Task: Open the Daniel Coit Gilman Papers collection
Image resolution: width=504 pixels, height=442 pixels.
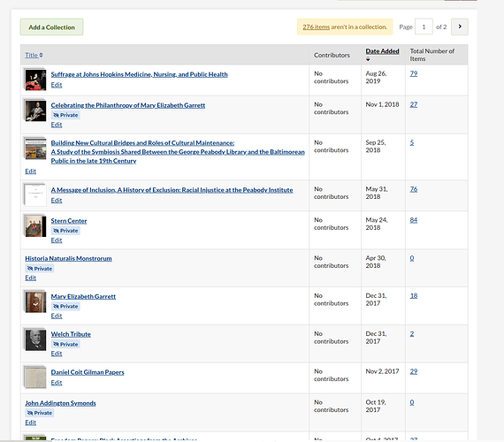Action: coord(88,372)
